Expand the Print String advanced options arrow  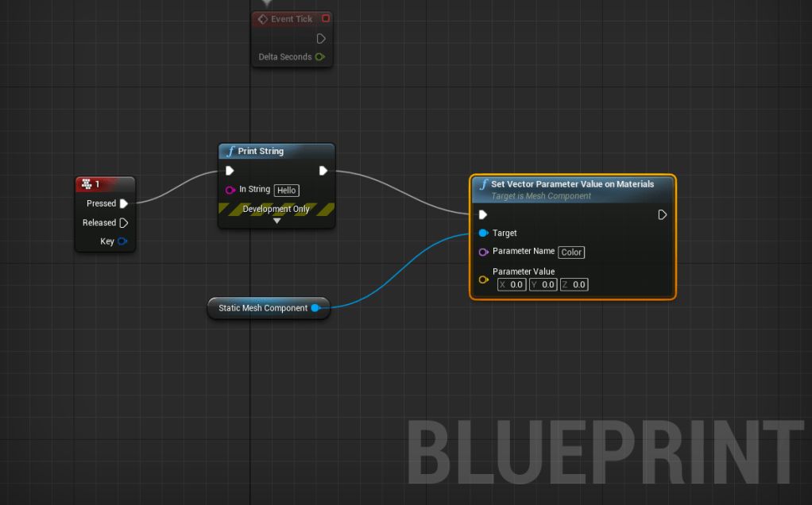tap(276, 221)
